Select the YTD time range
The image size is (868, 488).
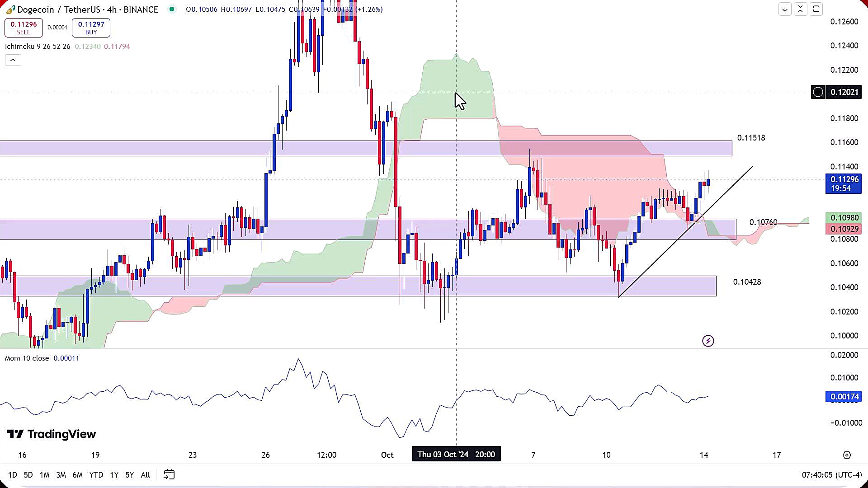point(96,475)
